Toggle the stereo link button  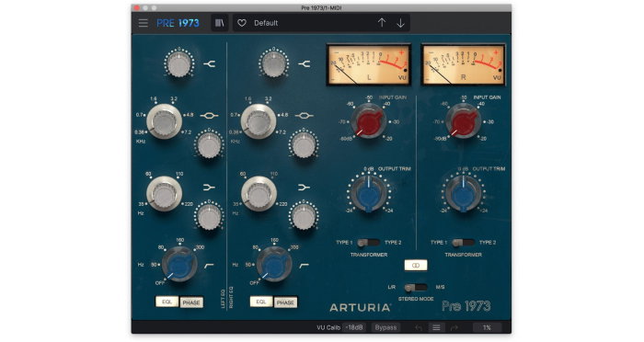coord(416,265)
